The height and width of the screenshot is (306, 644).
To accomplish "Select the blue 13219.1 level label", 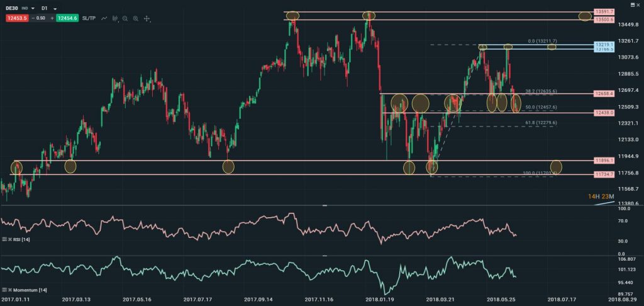I will [x=604, y=44].
